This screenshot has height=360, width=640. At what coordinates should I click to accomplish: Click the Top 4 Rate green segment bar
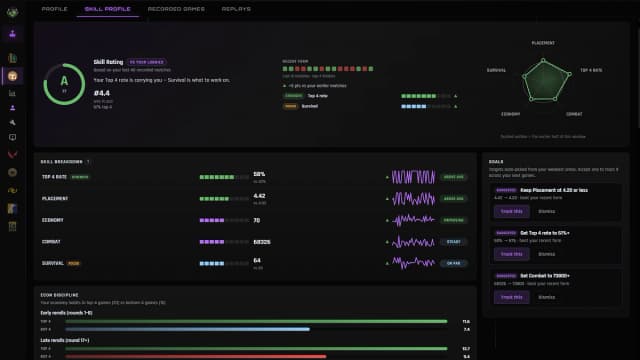pyautogui.click(x=224, y=177)
